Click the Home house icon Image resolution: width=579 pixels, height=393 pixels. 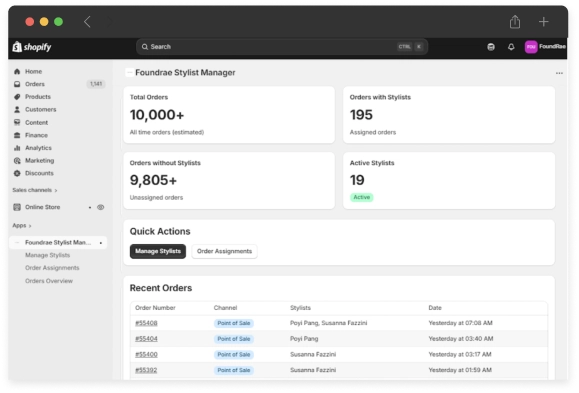click(17, 72)
